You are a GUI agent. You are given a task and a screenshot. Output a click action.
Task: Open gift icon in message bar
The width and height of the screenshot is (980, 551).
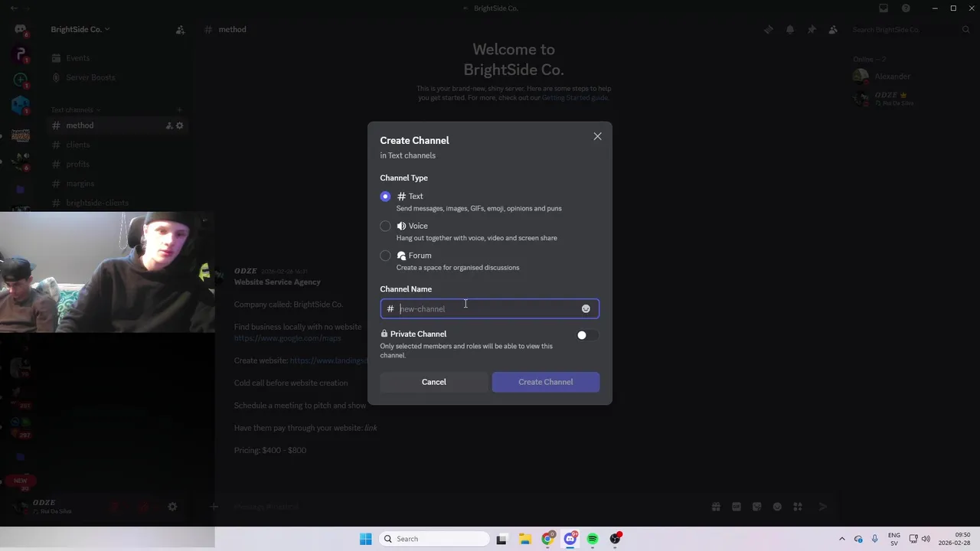(716, 507)
